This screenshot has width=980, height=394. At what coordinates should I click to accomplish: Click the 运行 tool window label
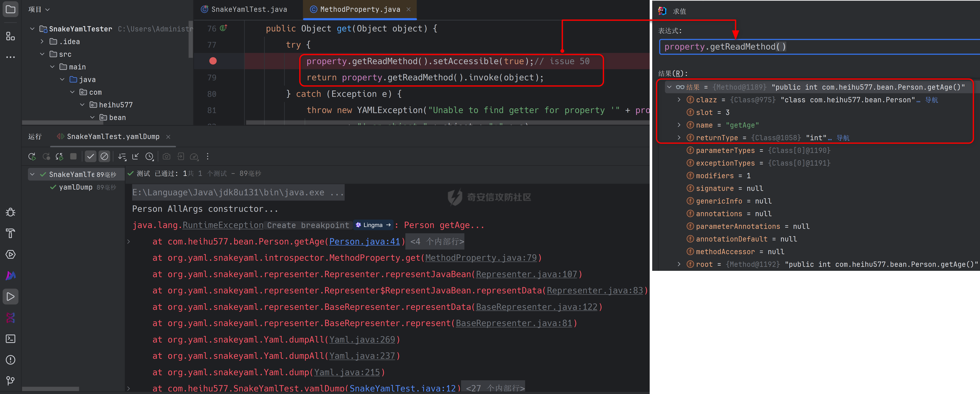pyautogui.click(x=35, y=136)
